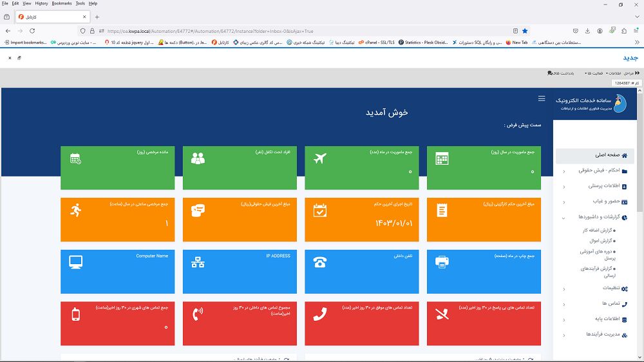644x362 pixels.
Task: Open the Statistics - Plesk bookmark
Action: 423,43
